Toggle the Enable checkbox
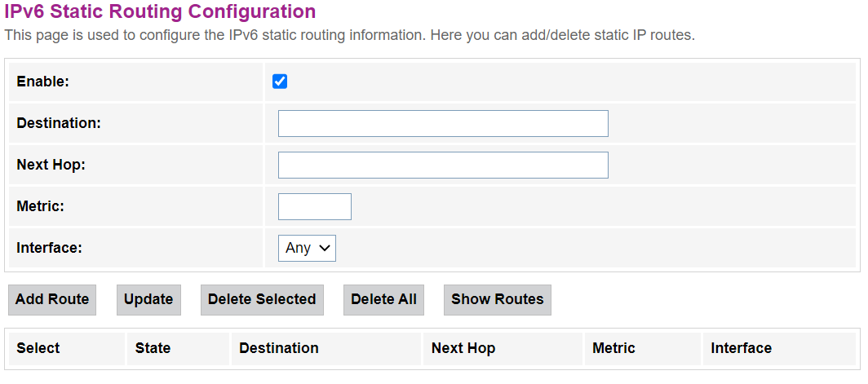This screenshot has height=384, width=868. pos(280,82)
